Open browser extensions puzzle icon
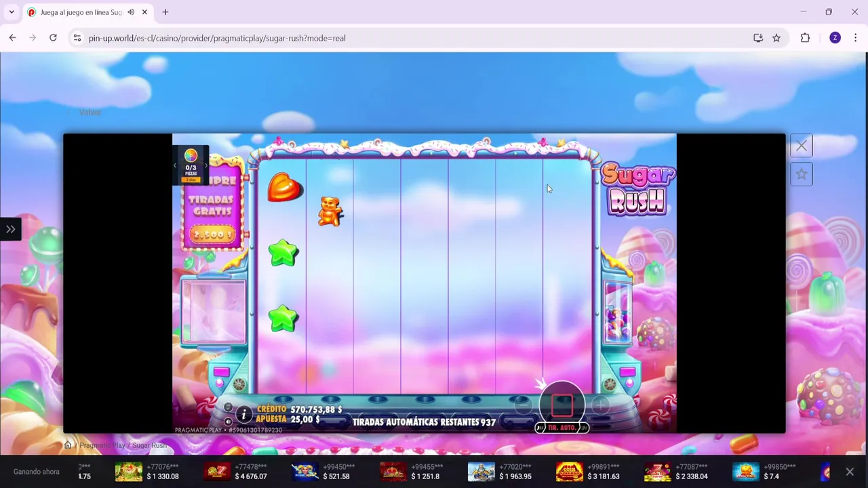This screenshot has height=488, width=868. coord(805,38)
